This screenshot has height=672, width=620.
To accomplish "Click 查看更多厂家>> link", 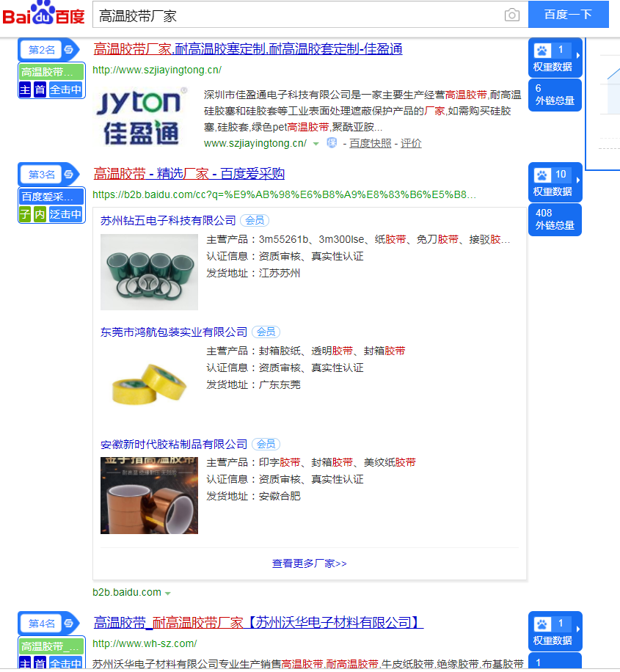I will click(310, 563).
